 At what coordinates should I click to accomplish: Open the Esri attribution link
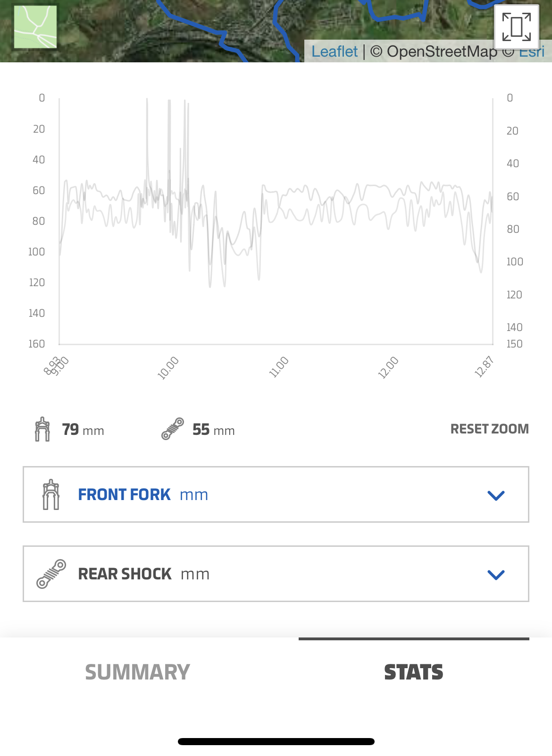[x=533, y=51]
